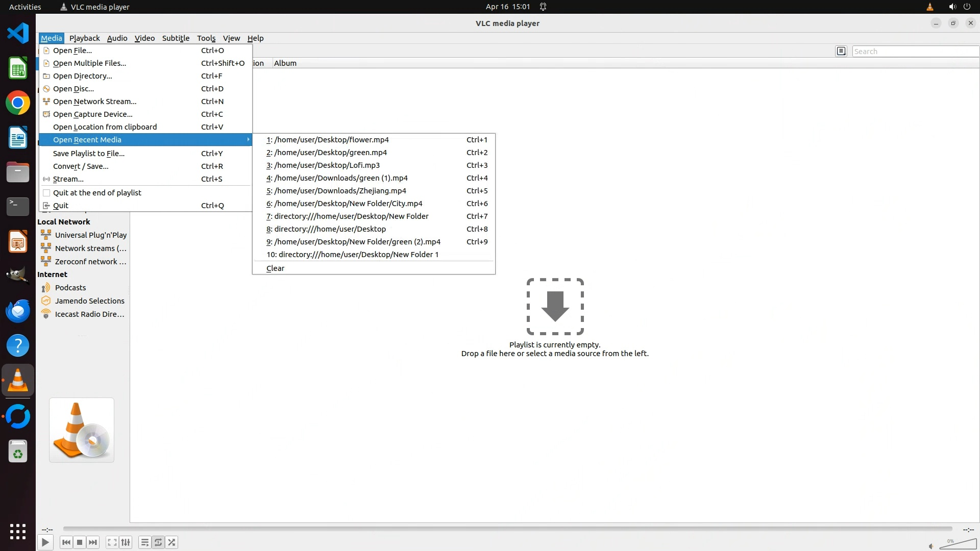
Task: Open recent City.mp4 from New Folder
Action: [x=348, y=204]
